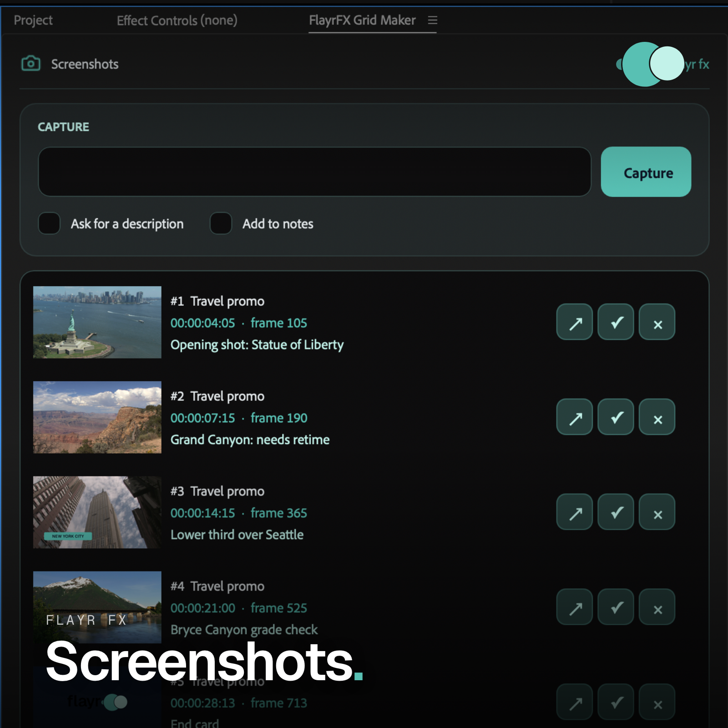Viewport: 728px width, 728px height.
Task: Click the "#4 Travel promo" title
Action: [217, 586]
